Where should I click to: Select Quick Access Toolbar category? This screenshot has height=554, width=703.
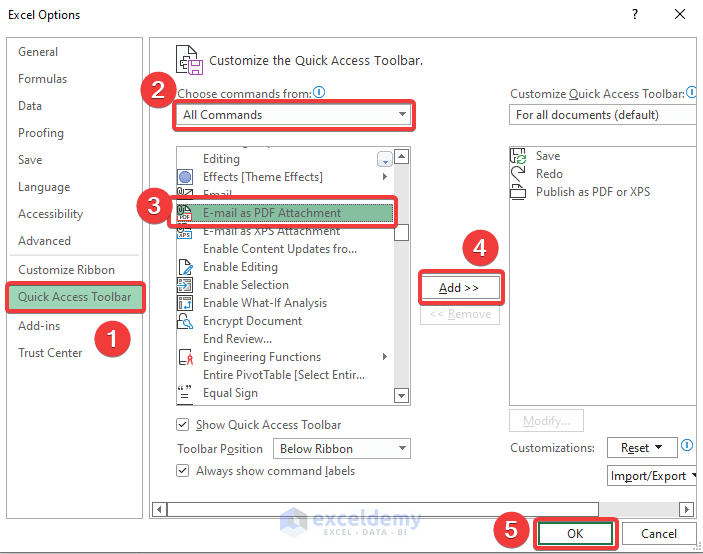coord(75,297)
